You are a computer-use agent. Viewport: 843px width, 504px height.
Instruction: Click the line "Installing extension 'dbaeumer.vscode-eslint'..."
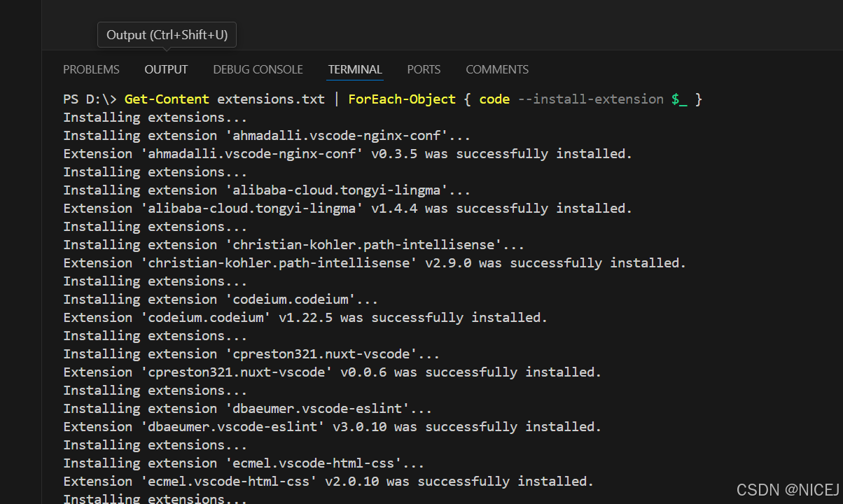[x=248, y=409]
